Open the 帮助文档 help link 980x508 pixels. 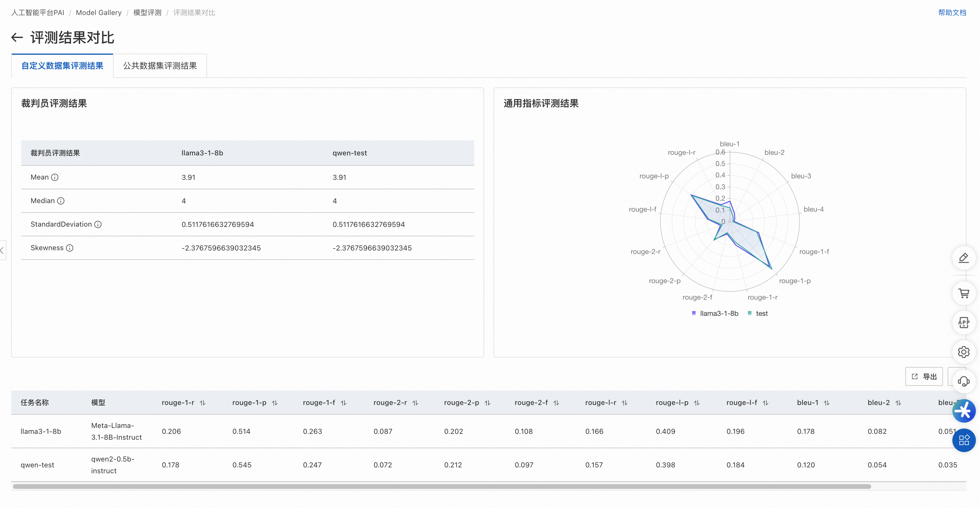coord(952,13)
